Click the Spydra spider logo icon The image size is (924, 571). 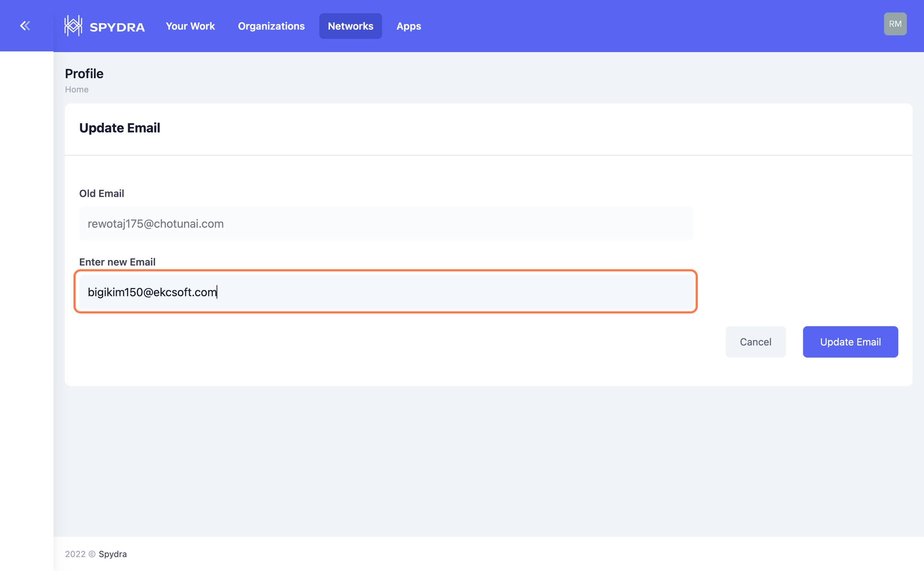(73, 26)
